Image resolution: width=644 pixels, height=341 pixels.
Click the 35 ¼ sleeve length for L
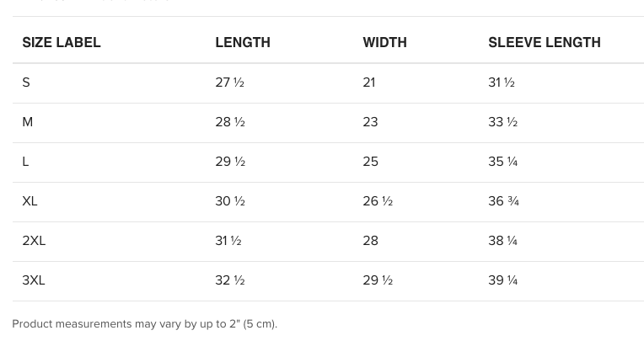[x=502, y=162]
